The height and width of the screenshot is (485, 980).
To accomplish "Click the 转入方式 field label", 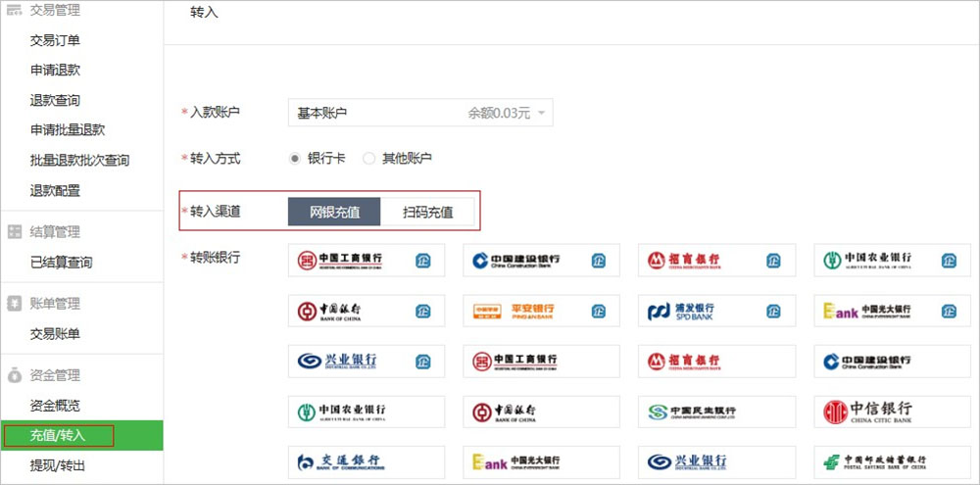I will click(215, 158).
